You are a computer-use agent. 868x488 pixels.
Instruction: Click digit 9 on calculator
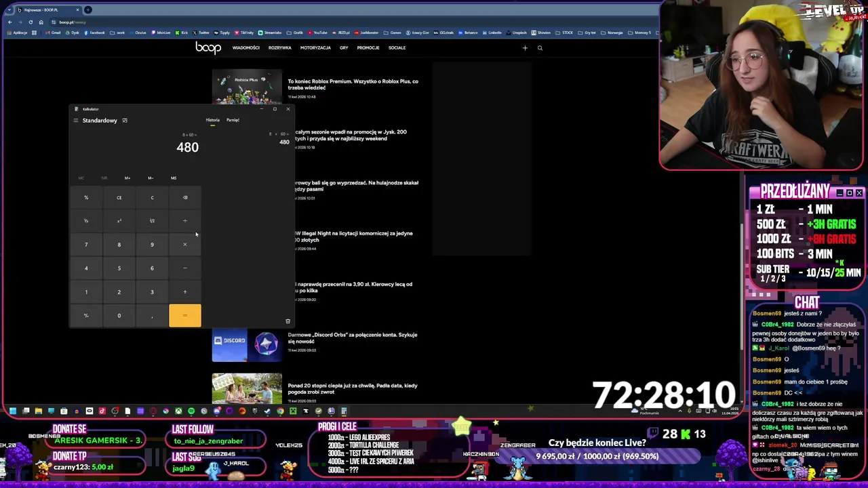click(x=152, y=245)
